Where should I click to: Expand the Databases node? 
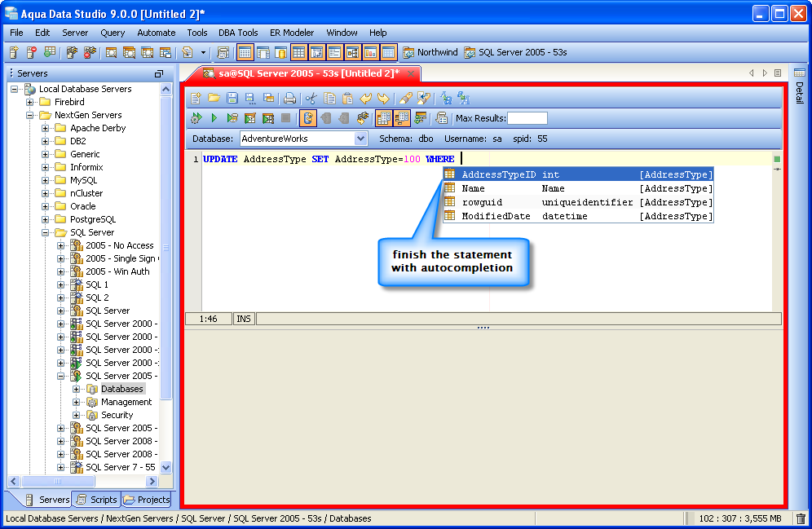(77, 389)
